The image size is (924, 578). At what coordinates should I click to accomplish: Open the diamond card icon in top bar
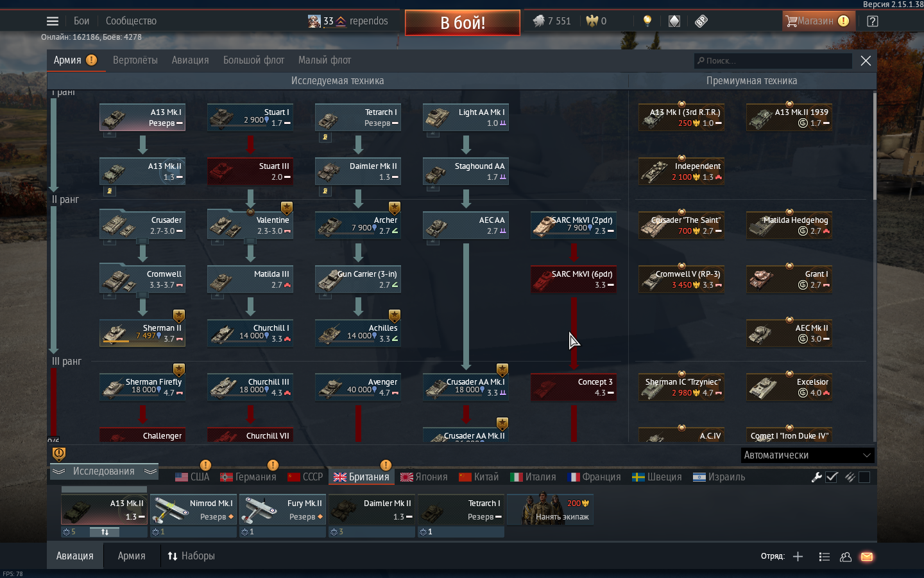(674, 21)
